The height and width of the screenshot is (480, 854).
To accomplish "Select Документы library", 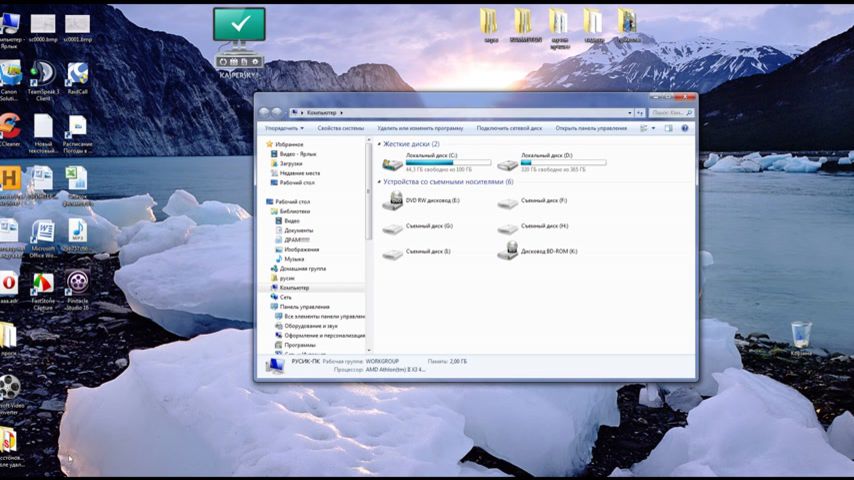I will (x=298, y=230).
